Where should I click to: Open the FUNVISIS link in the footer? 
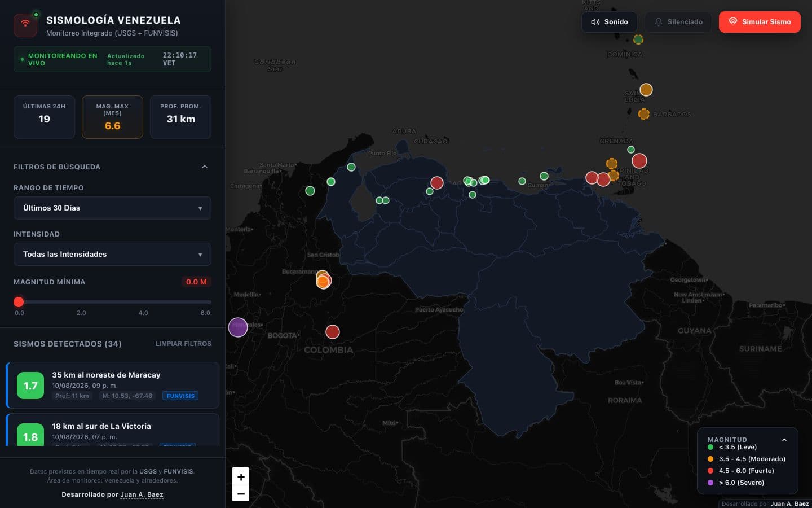pos(178,471)
